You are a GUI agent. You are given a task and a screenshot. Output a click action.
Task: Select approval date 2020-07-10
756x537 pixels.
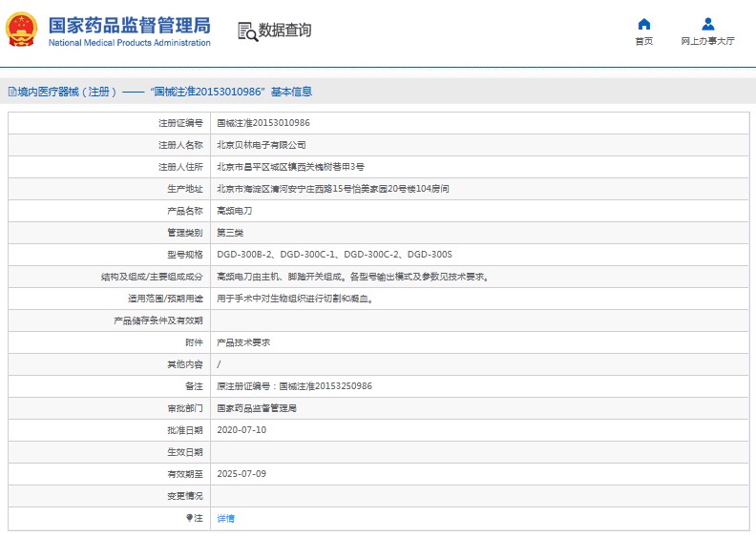[x=241, y=430]
